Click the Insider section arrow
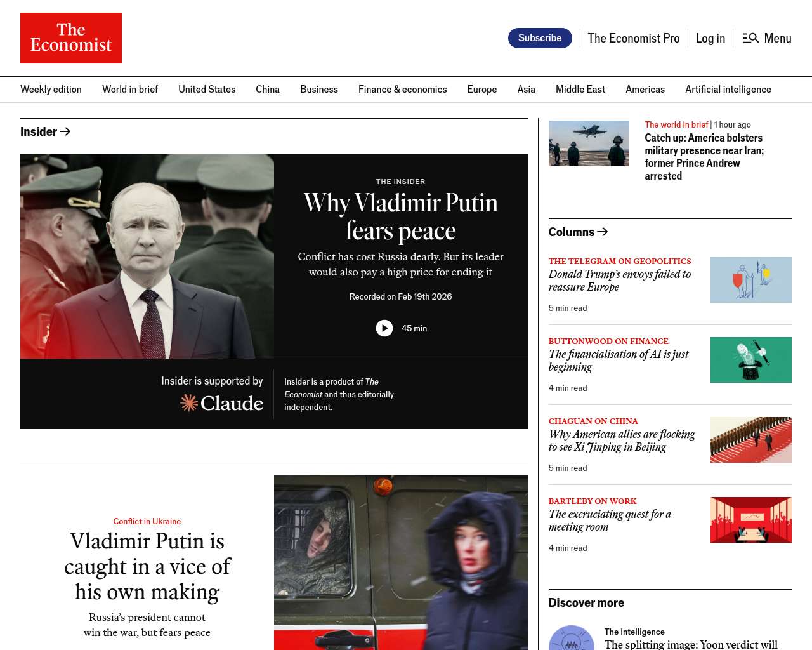812x650 pixels. [65, 131]
